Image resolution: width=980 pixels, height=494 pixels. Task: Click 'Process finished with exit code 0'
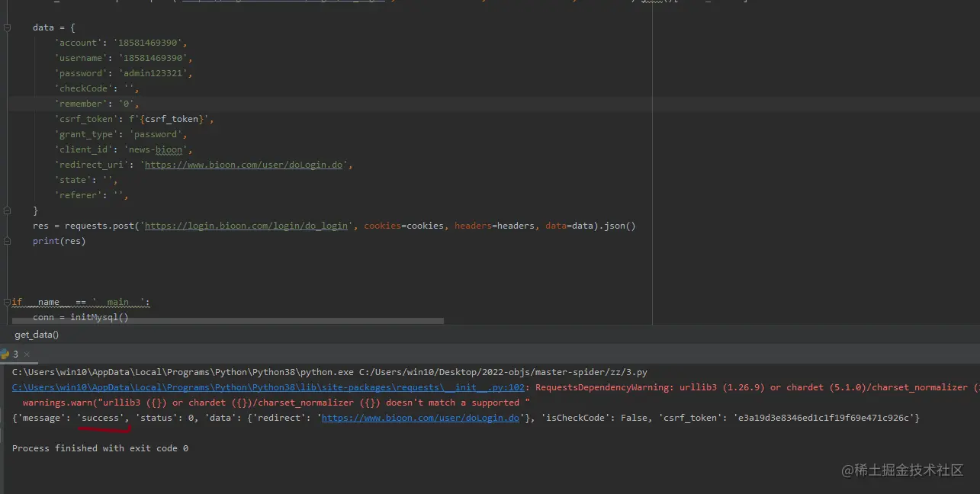100,448
